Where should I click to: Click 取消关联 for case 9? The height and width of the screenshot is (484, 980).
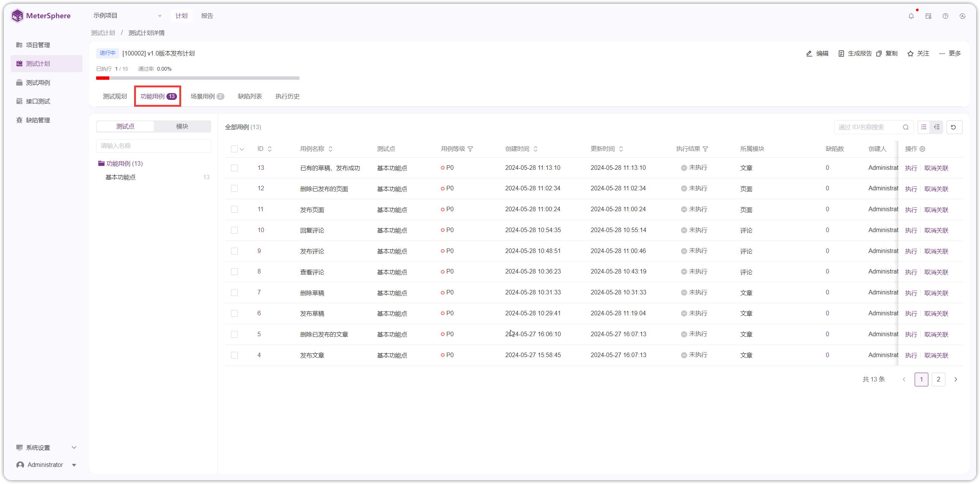(936, 251)
